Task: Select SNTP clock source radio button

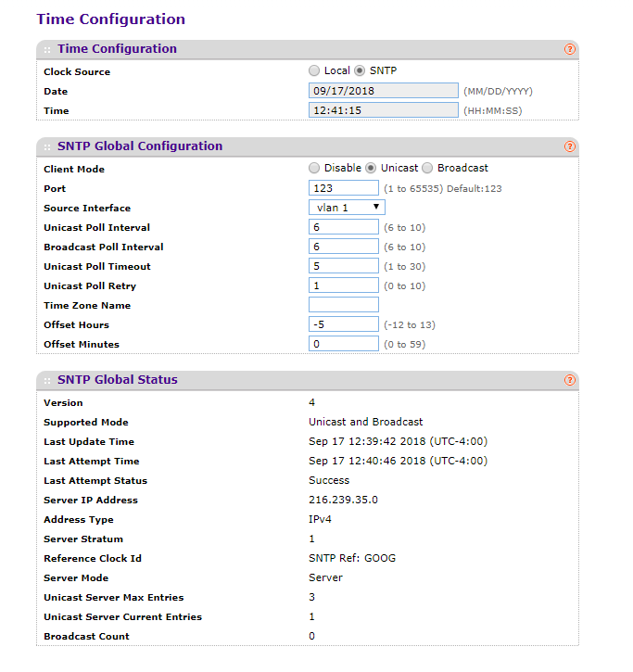Action: (361, 70)
